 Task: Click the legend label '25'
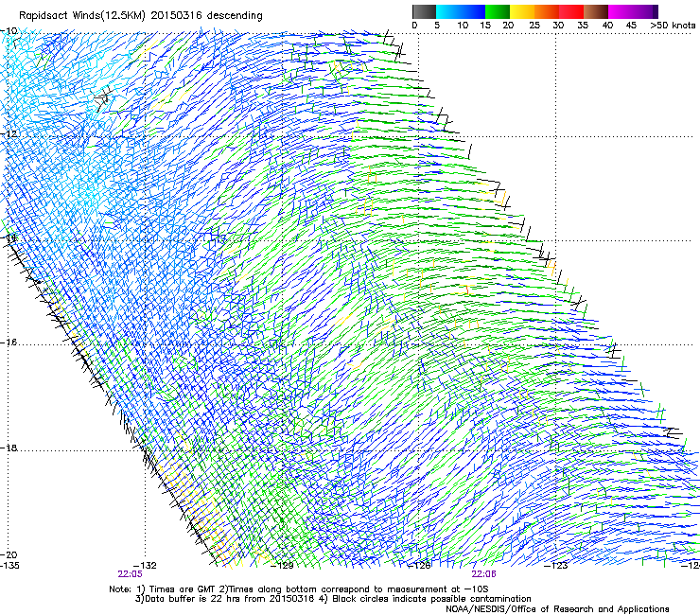[x=534, y=26]
